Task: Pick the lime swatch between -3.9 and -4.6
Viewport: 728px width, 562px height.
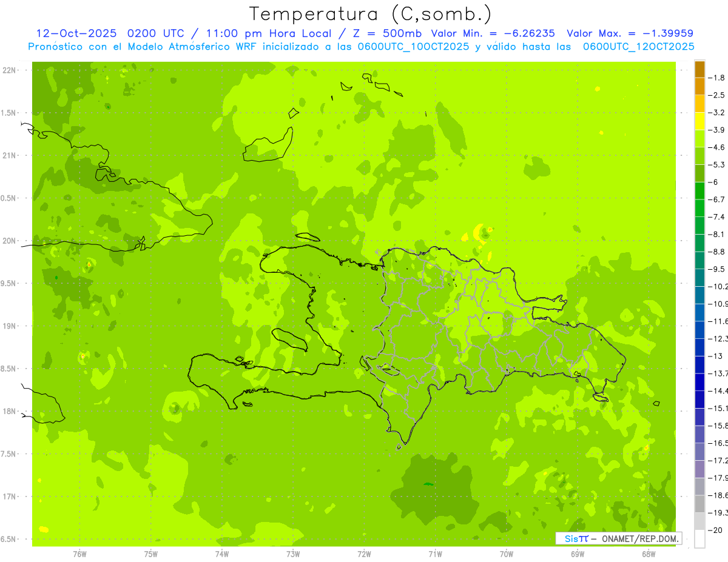Action: [x=699, y=138]
